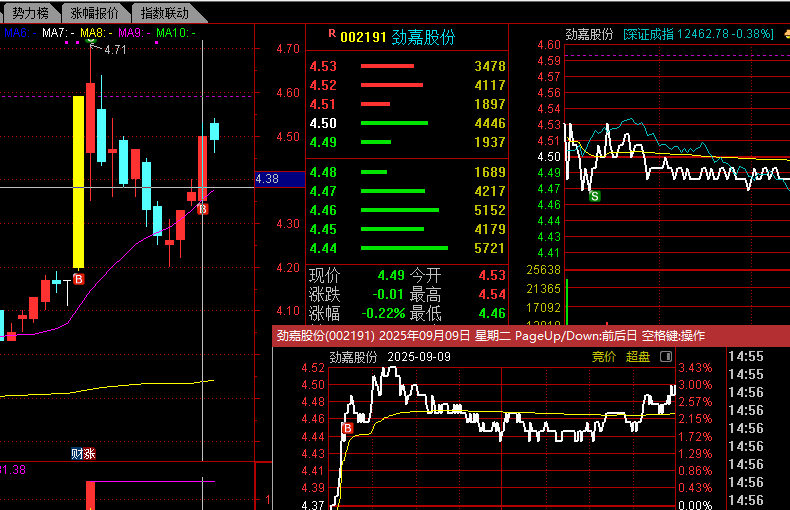Click the 今开 value 4.53

coord(492,275)
